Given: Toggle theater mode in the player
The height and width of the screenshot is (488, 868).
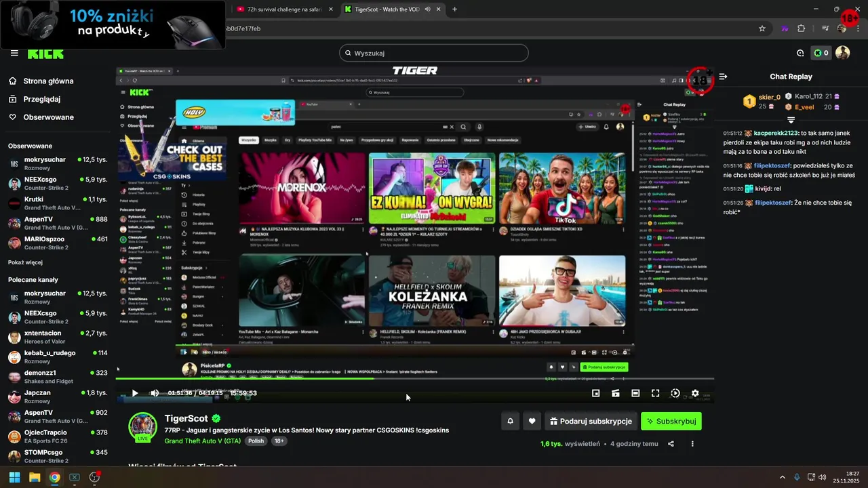Looking at the screenshot, I should (635, 393).
